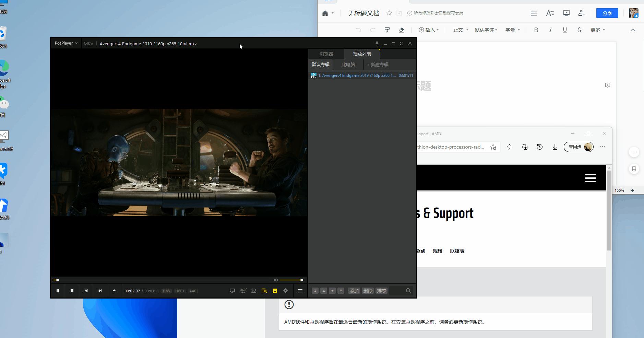The height and width of the screenshot is (338, 644).
Task: Expand the 默认字体 font dropdown
Action: tap(486, 30)
